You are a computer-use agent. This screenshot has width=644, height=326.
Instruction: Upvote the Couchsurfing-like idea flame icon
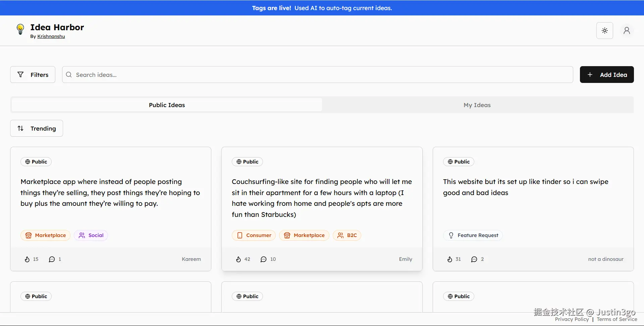pos(238,259)
